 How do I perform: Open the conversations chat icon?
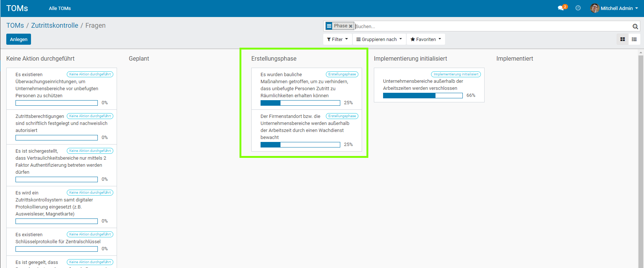point(561,8)
